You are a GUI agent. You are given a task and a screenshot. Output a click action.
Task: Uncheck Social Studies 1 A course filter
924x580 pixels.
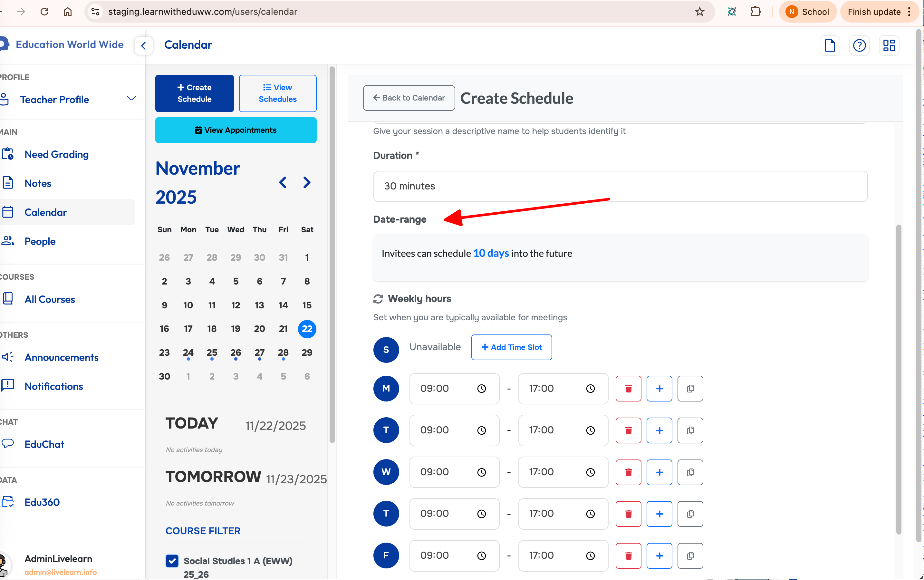[x=172, y=560]
